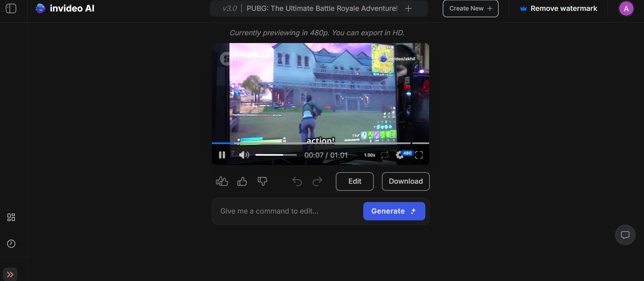Click the v3.0 version label

229,8
